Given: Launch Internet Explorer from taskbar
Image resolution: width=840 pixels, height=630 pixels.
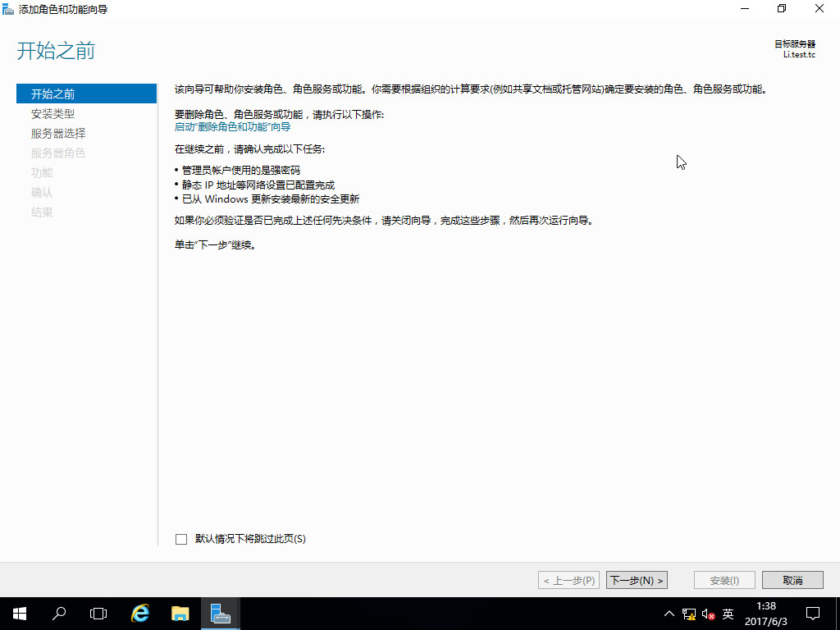Looking at the screenshot, I should (x=139, y=614).
